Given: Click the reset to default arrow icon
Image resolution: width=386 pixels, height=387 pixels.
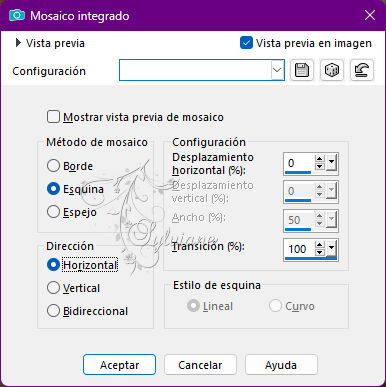Looking at the screenshot, I should tap(362, 70).
